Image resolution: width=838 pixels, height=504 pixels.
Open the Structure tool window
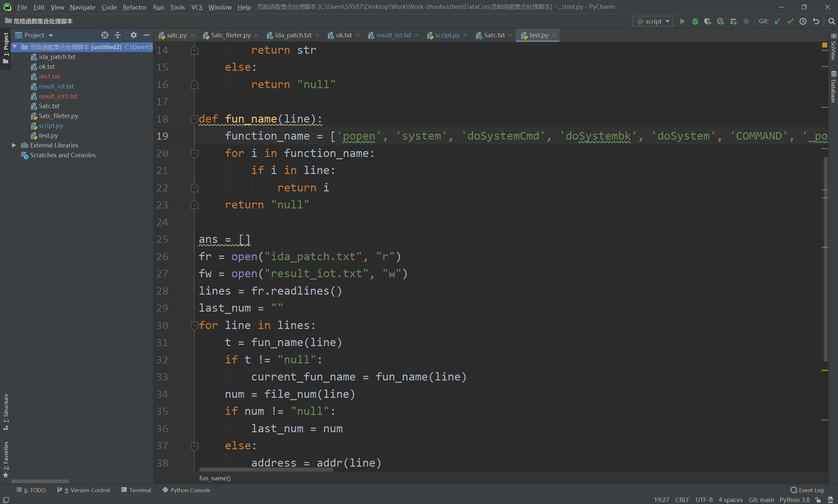6,412
